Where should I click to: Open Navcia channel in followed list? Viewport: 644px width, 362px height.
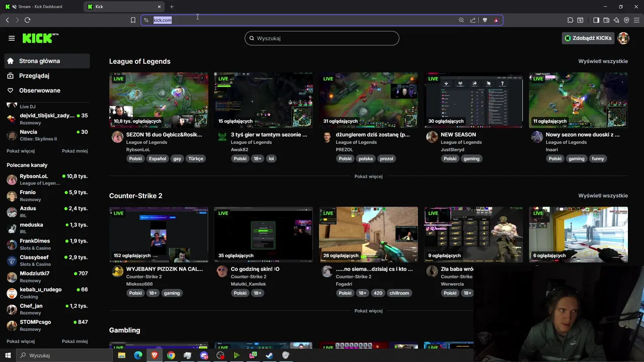pyautogui.click(x=47, y=135)
